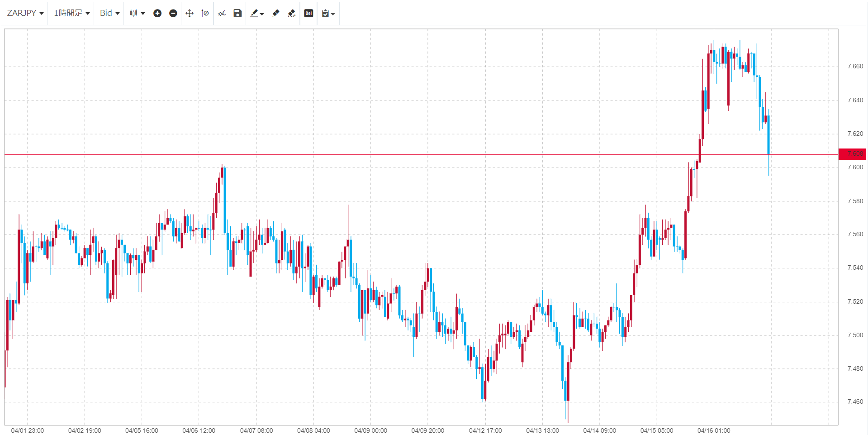Click the zoom in plus icon
868x435 pixels.
pyautogui.click(x=157, y=13)
